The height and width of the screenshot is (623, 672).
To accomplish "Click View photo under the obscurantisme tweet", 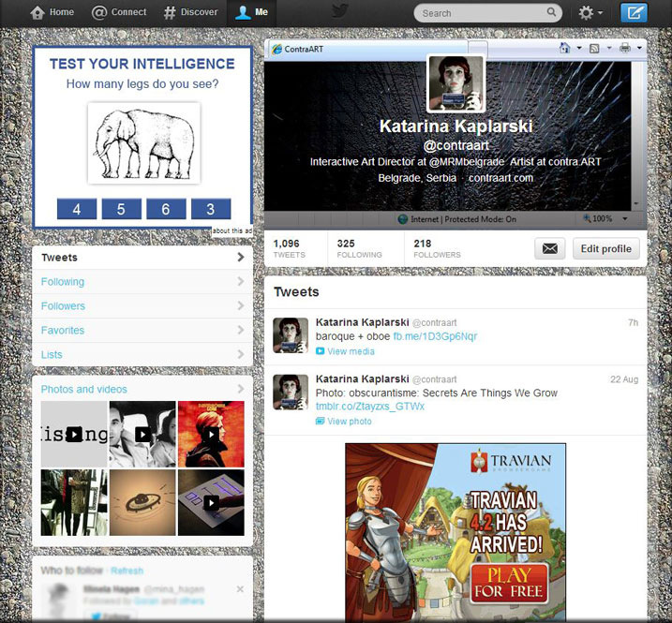I will tap(344, 422).
